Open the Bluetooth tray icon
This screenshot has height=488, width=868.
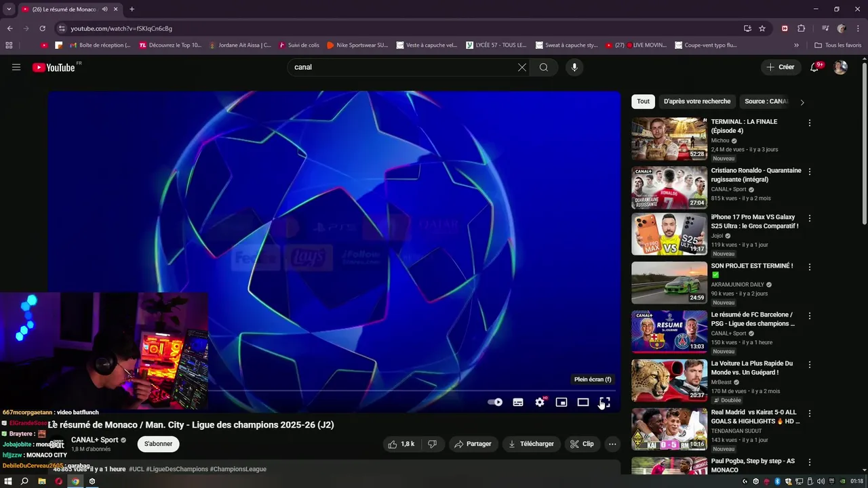(777, 481)
